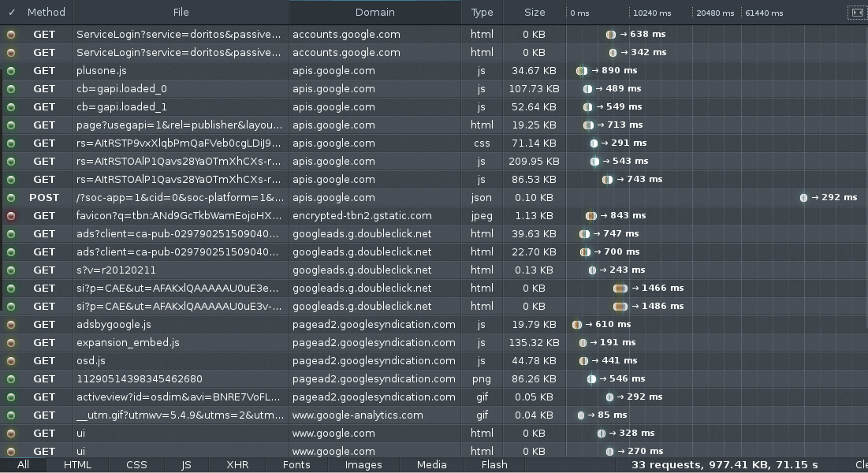Click the domain encrypted-tbn2.gstatic.com
The width and height of the screenshot is (868, 473).
tap(362, 216)
